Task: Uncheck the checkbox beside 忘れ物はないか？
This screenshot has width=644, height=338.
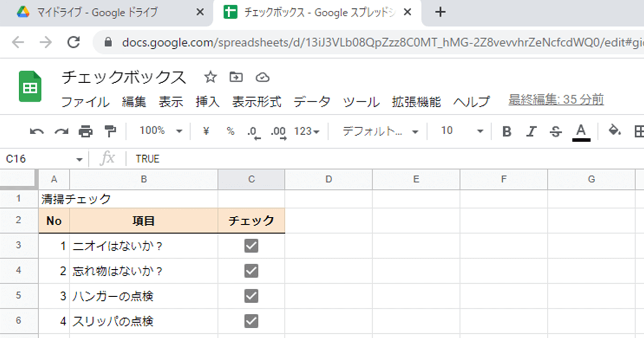Action: [250, 271]
